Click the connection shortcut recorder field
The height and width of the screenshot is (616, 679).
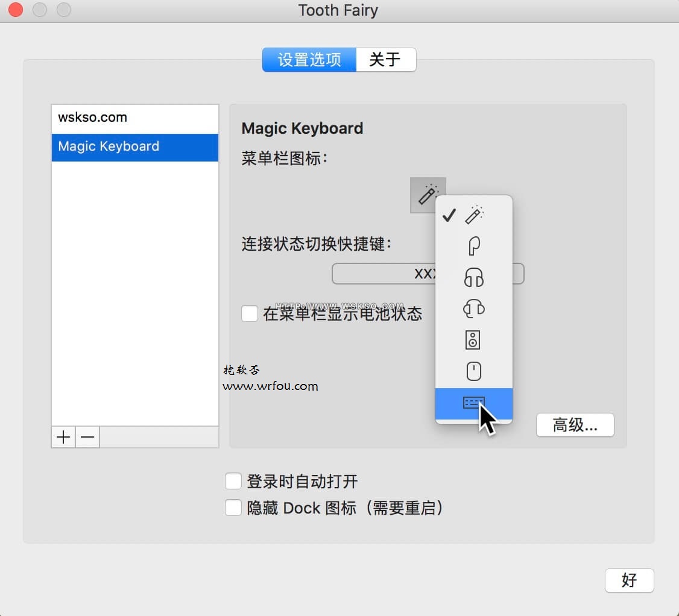428,274
